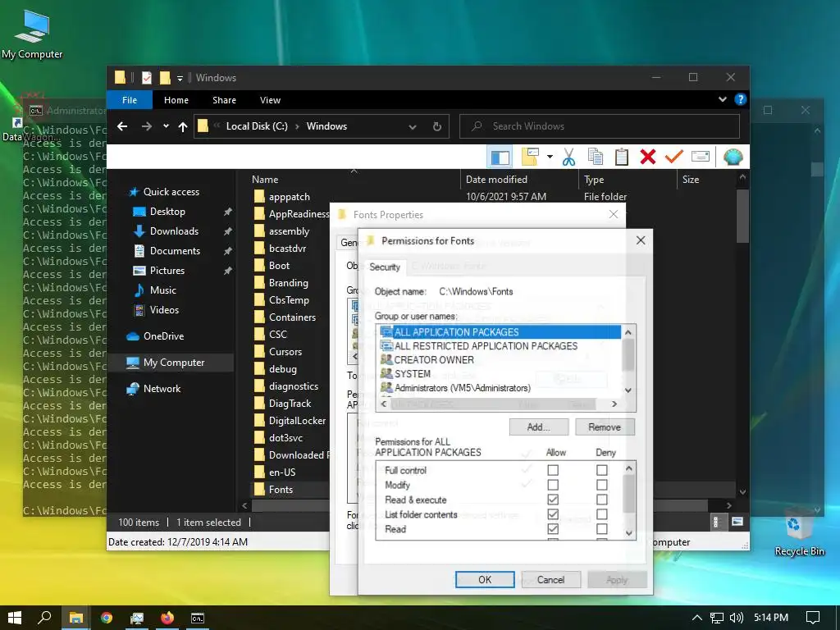Viewport: 840px width, 630px height.
Task: Click the Search Windows field
Action: point(600,126)
